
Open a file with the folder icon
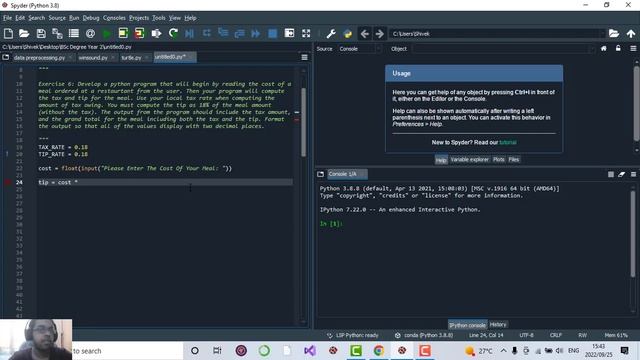click(x=24, y=33)
